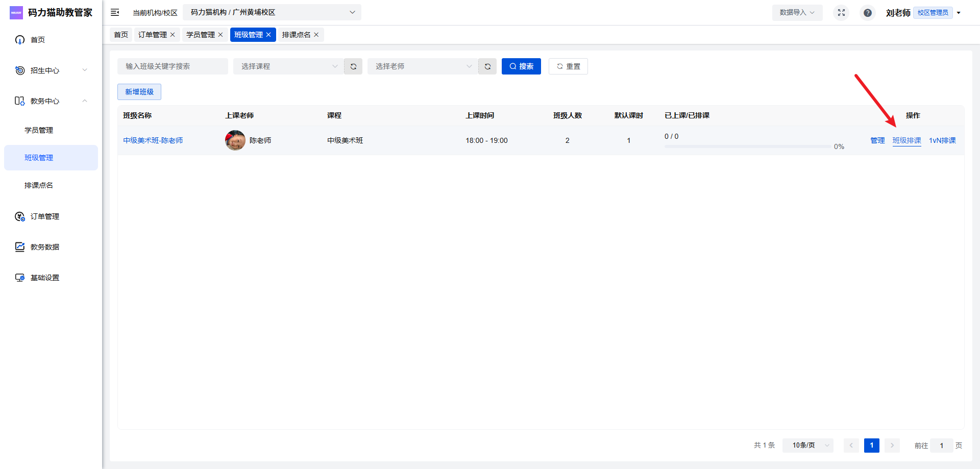Open help question mark icon
The height and width of the screenshot is (469, 980).
867,13
